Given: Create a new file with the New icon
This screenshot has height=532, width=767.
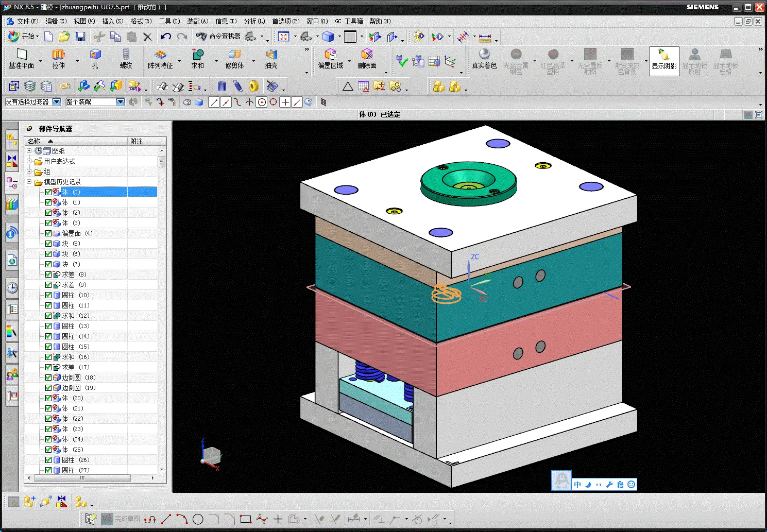Looking at the screenshot, I should pos(48,37).
